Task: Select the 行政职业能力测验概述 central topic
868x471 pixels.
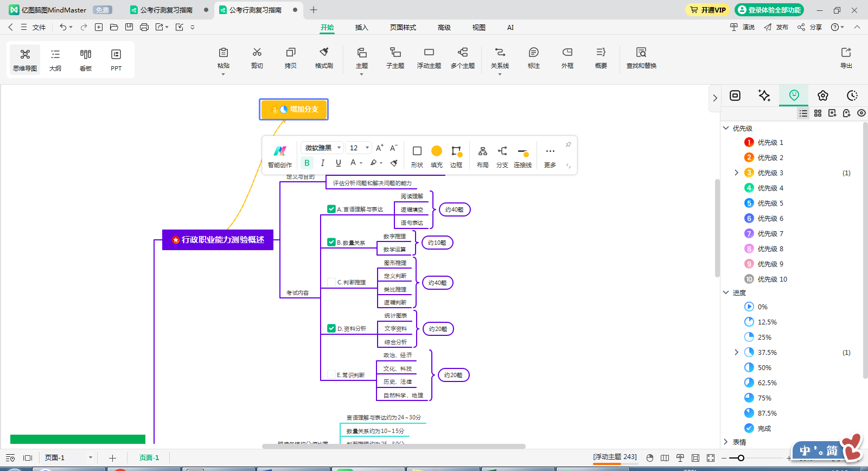Action: click(218, 240)
